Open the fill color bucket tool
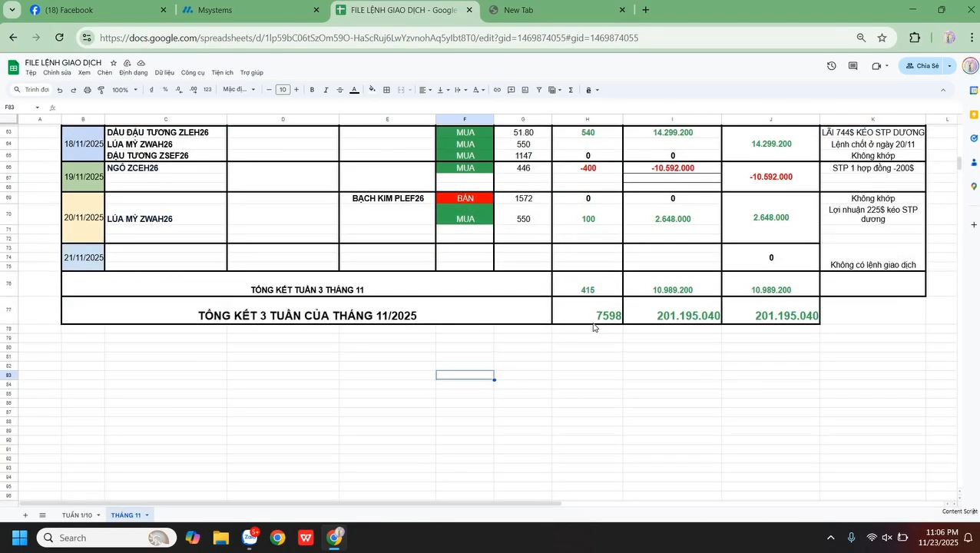The image size is (980, 553). click(372, 90)
